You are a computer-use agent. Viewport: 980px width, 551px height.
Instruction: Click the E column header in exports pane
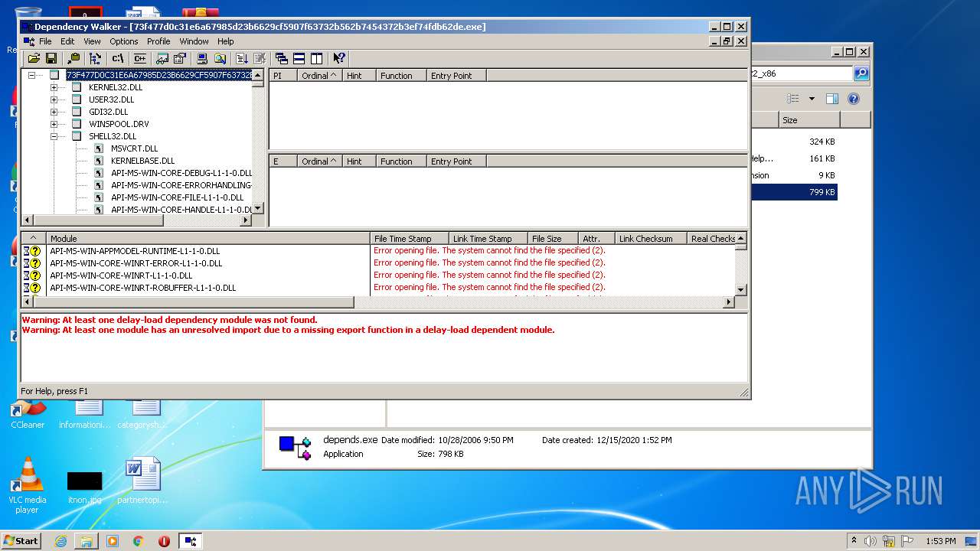pyautogui.click(x=282, y=161)
